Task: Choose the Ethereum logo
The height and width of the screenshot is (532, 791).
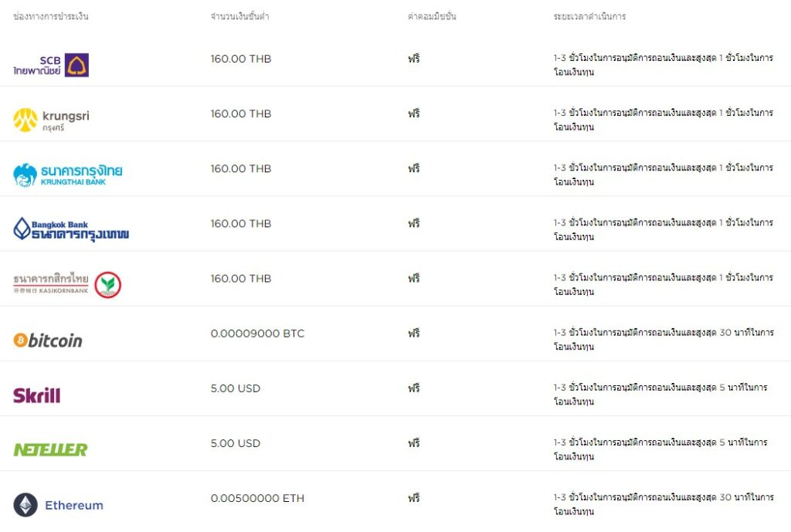Action: 58,505
